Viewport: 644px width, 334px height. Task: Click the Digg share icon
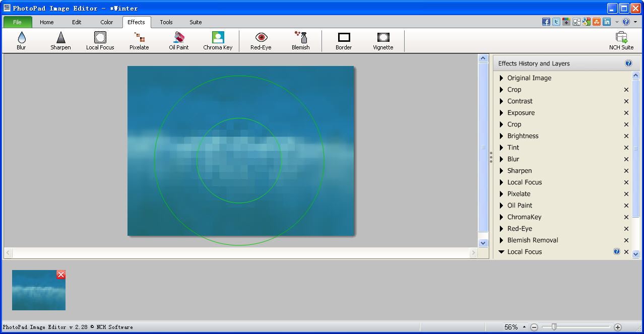576,22
